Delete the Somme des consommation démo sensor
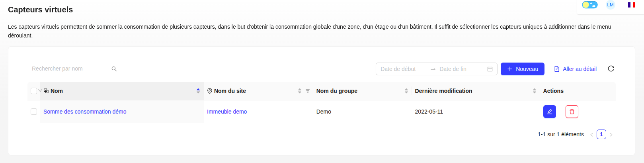The width and height of the screenshot is (644, 163). (x=572, y=112)
